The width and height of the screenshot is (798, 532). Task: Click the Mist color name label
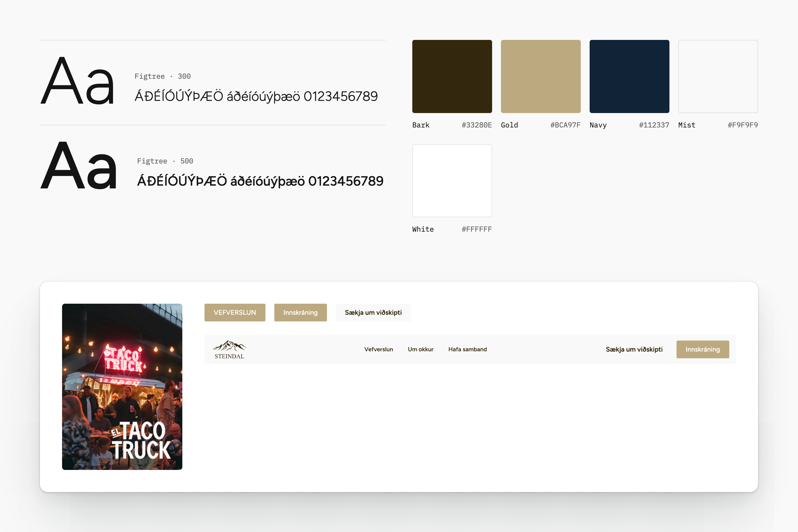pos(687,125)
